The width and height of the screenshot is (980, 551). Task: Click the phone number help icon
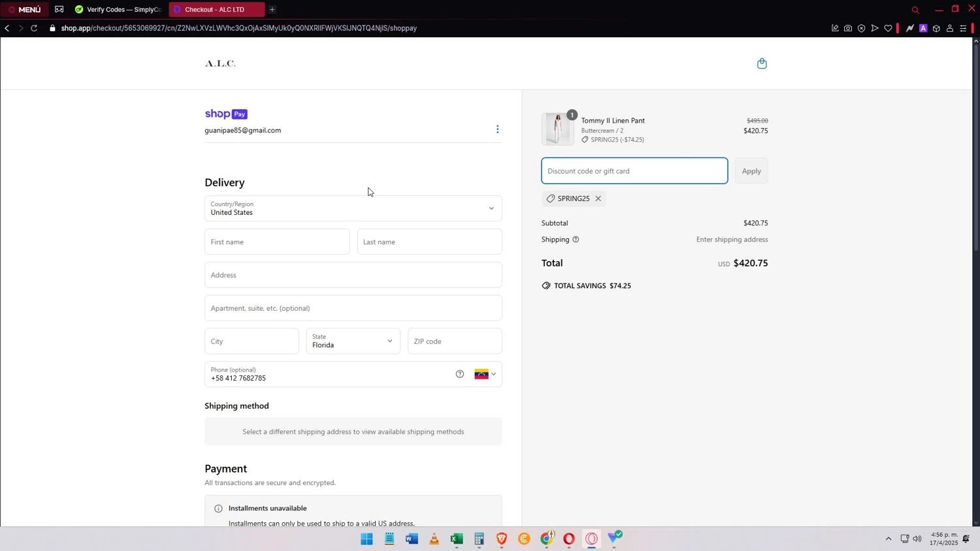[x=460, y=374]
